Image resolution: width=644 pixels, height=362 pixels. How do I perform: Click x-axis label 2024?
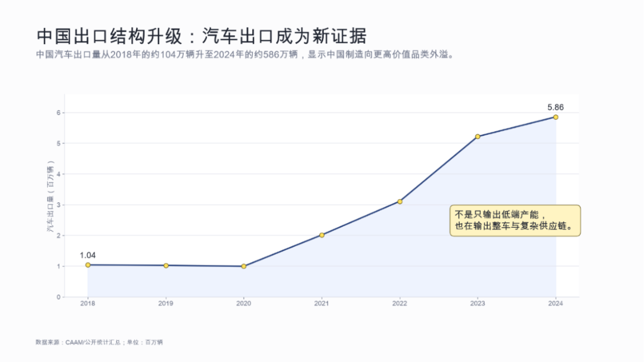(556, 304)
